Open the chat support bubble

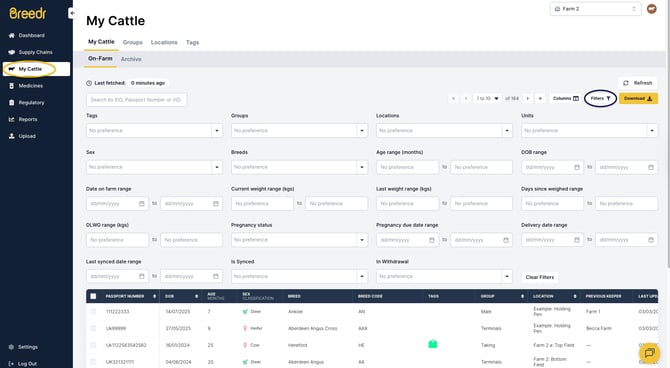click(649, 353)
